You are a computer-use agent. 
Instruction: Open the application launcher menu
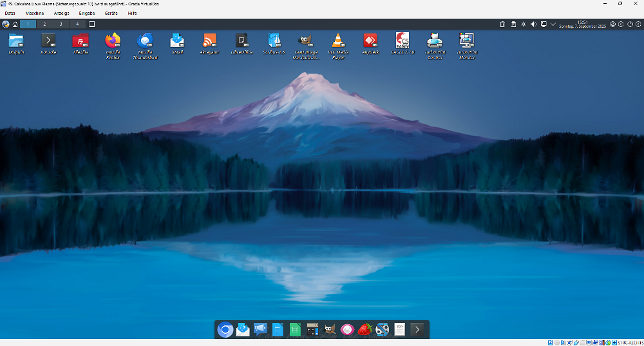tap(6, 24)
